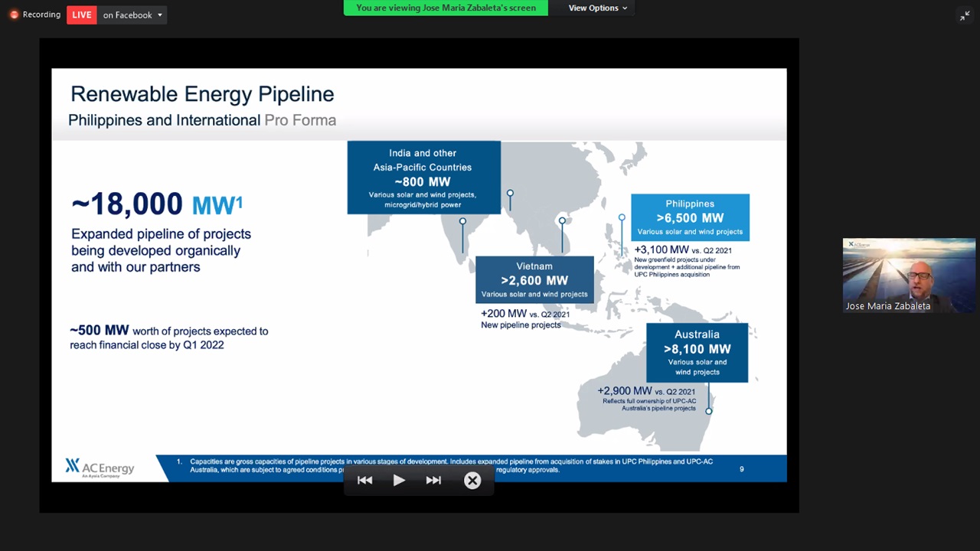Click the red Recording indicator icon
The height and width of the screenshot is (551, 980).
click(14, 15)
